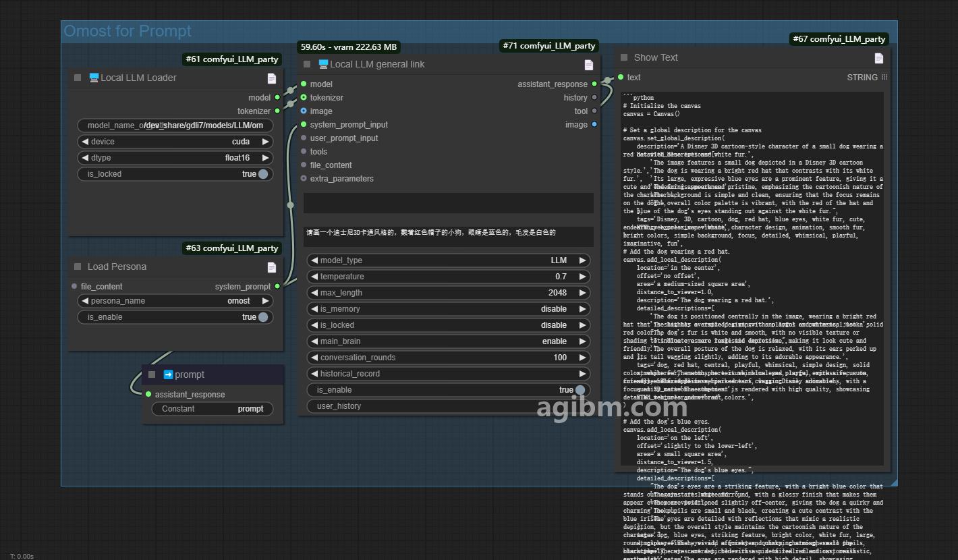Open the document icon on Local LLM general link node
This screenshot has height=560, width=958.
[x=588, y=65]
